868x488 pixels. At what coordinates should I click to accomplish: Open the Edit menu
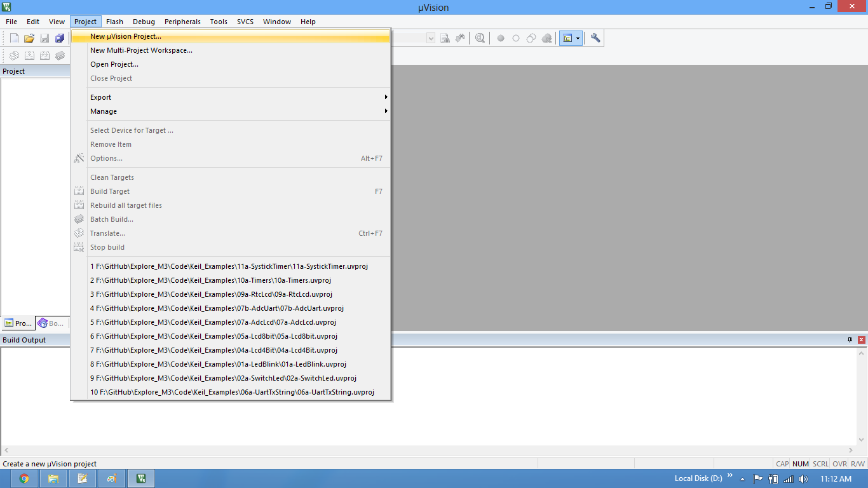coord(33,22)
